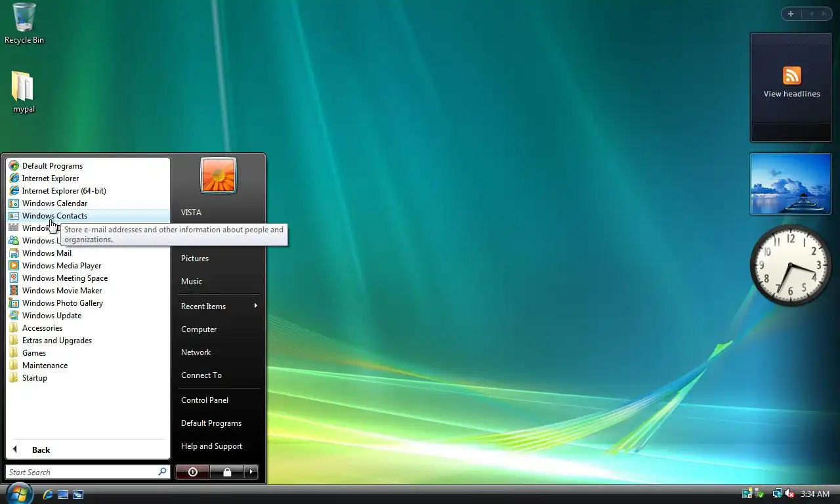840x504 pixels.
Task: Open Computer from the Start menu
Action: 199,329
